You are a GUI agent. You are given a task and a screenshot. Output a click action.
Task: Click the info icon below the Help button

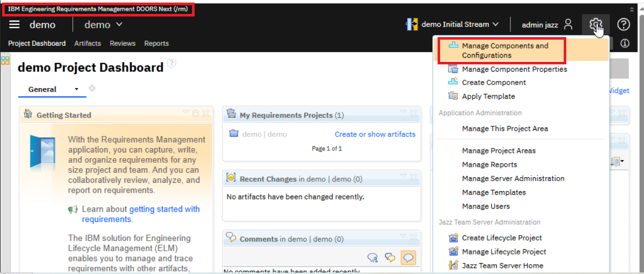click(625, 44)
